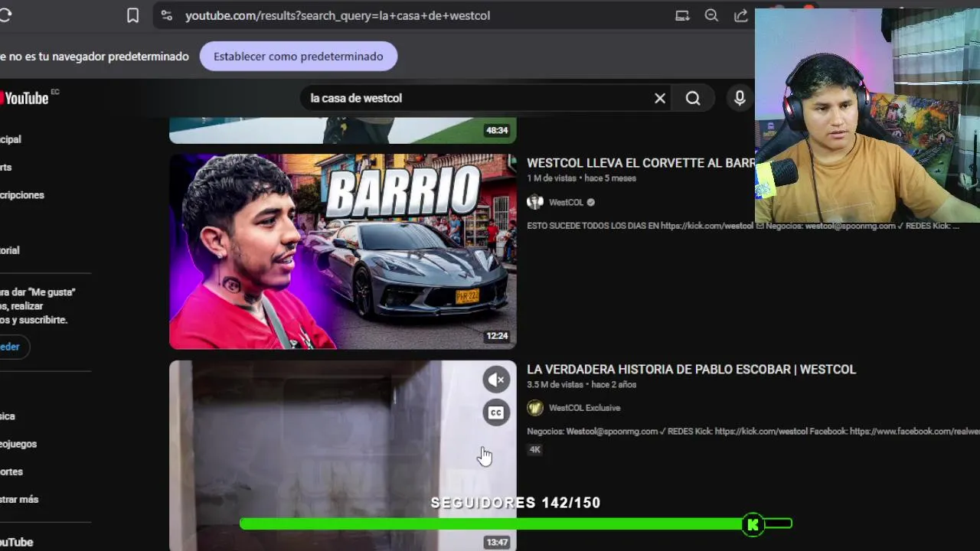Click the search magnifier button
This screenshot has width=980, height=551.
point(693,98)
